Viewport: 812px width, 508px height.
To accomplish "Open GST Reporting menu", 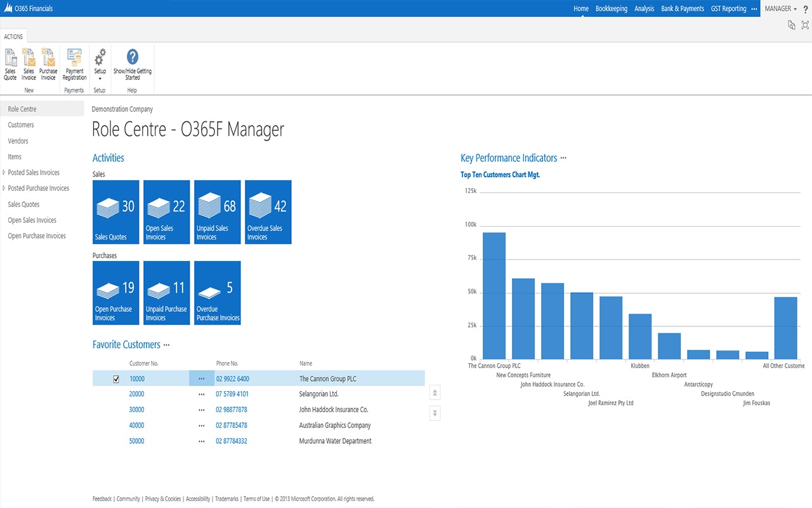I will [729, 9].
